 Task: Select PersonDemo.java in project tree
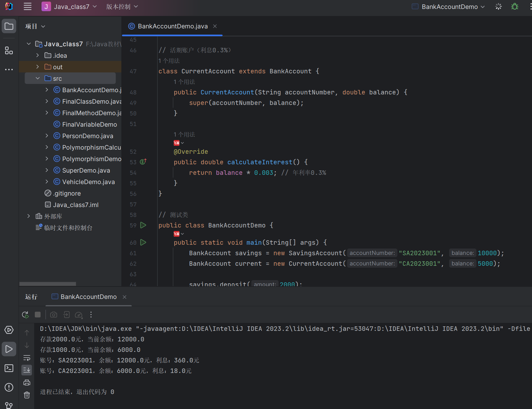(87, 136)
